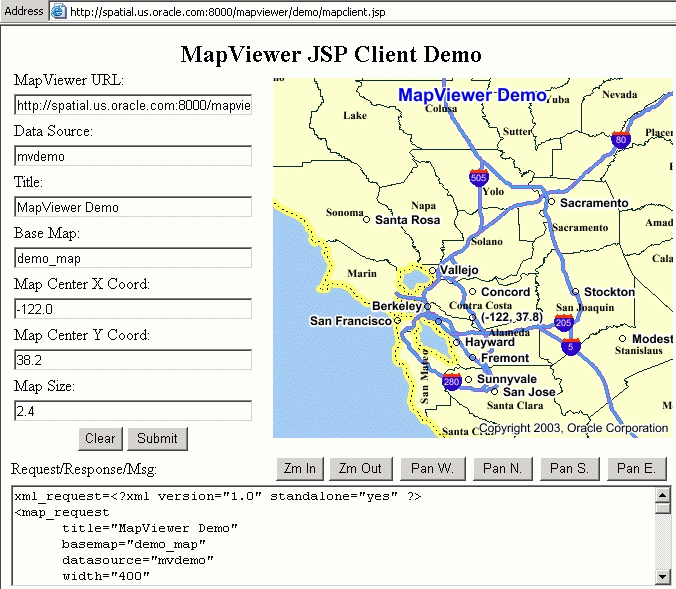Viewport: 676px width, 589px height.
Task: Click the Base Map field showing demo_map
Action: pos(133,258)
